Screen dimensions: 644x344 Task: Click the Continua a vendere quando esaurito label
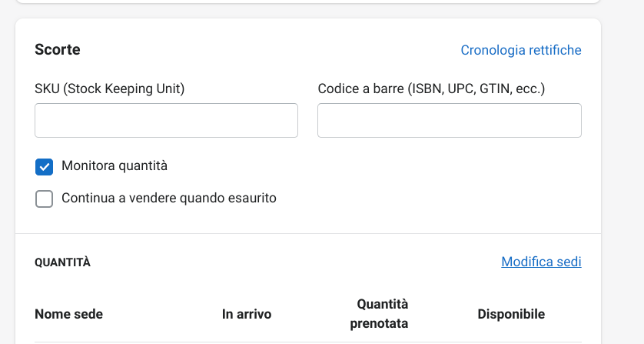click(x=168, y=198)
